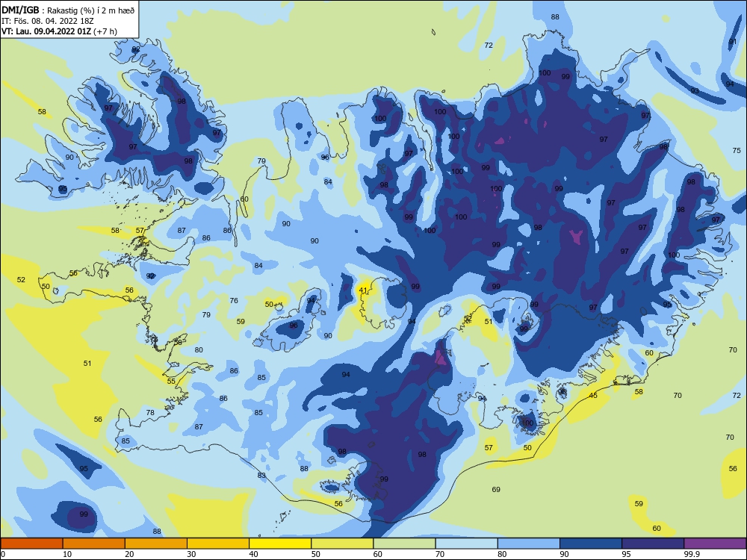Click the legend tick label '10'

coord(67,554)
